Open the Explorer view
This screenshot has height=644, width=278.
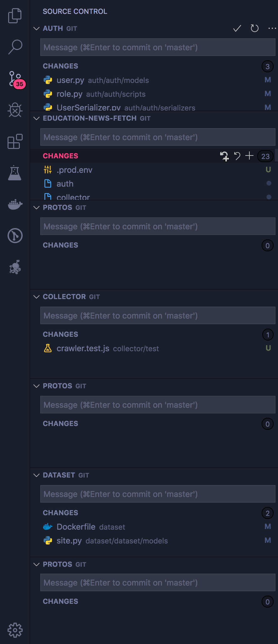(15, 15)
